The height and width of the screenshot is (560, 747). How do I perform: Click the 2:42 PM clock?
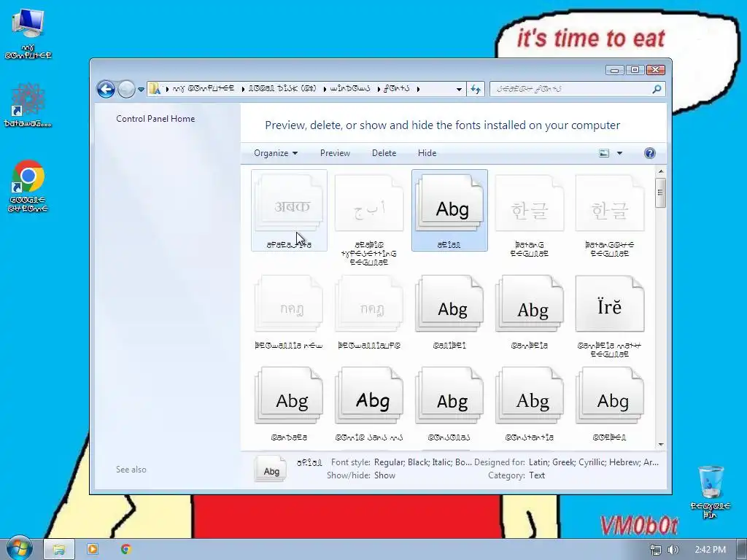point(711,550)
